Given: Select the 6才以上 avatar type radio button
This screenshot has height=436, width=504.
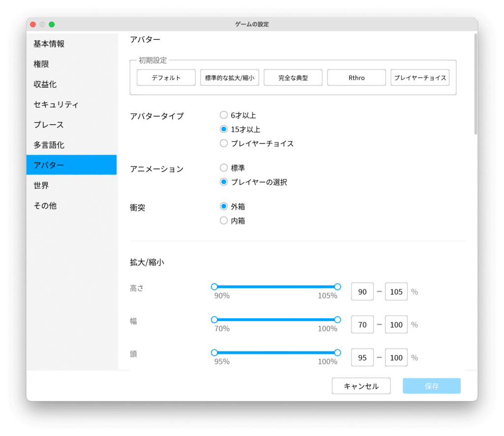Looking at the screenshot, I should point(224,115).
